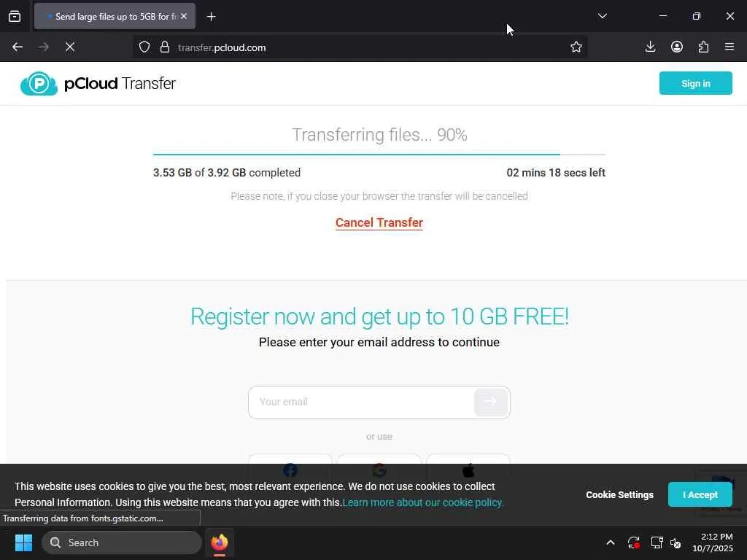
Task: Open Firefox account profile icon
Action: coord(676,47)
